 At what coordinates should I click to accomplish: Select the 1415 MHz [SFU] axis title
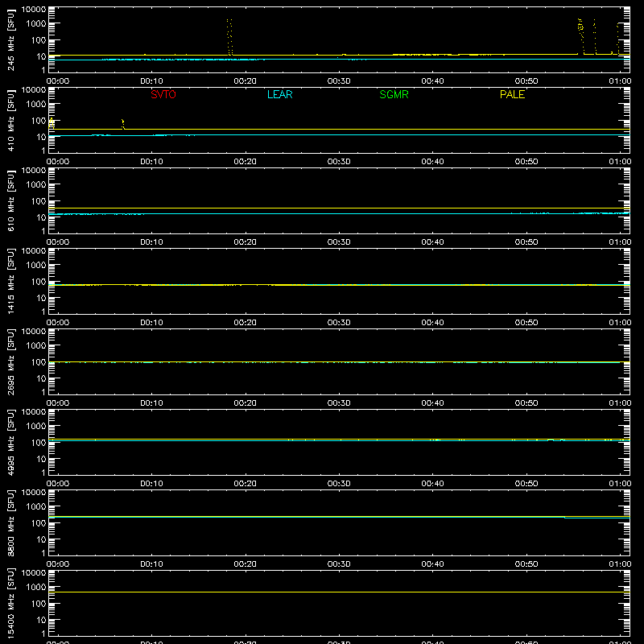coord(10,281)
